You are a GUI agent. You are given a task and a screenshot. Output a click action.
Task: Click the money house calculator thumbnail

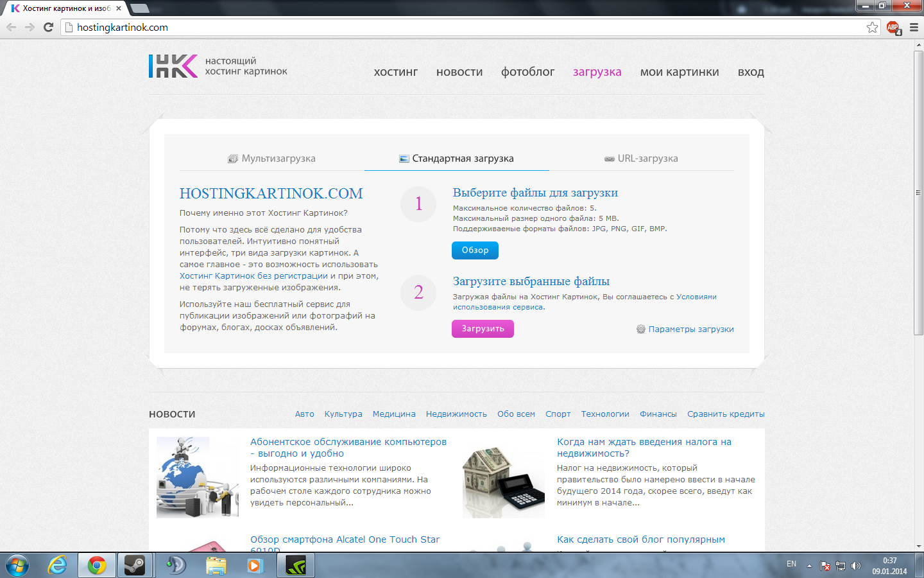(x=504, y=477)
